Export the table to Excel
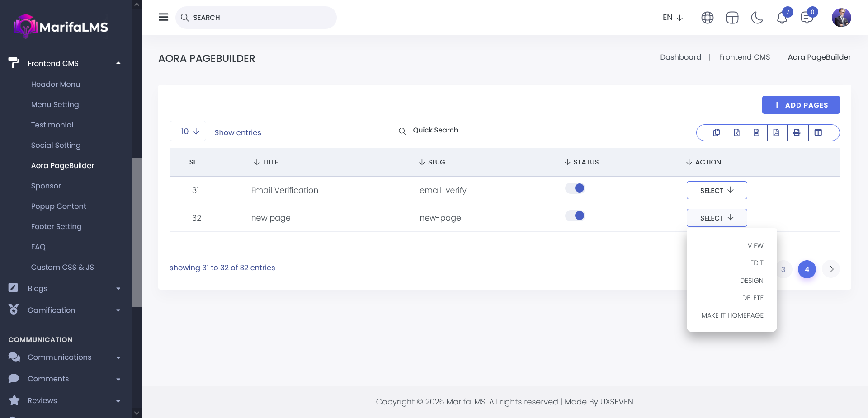 tap(737, 132)
